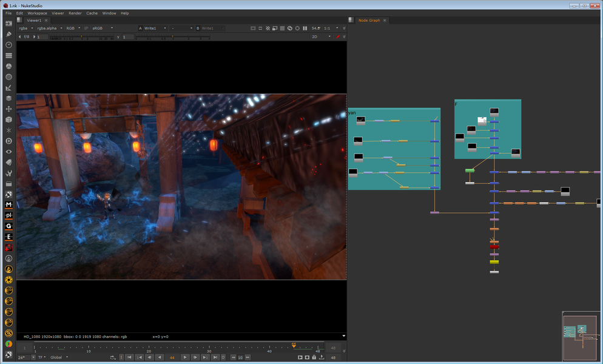This screenshot has width=603, height=364.
Task: Open the G plugin toolbar icon
Action: click(x=8, y=227)
